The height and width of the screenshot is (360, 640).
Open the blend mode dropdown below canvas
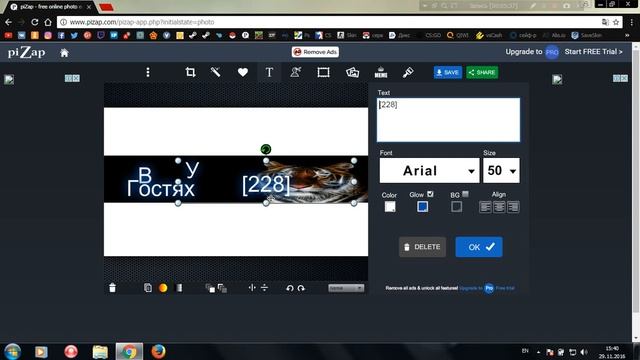point(345,288)
